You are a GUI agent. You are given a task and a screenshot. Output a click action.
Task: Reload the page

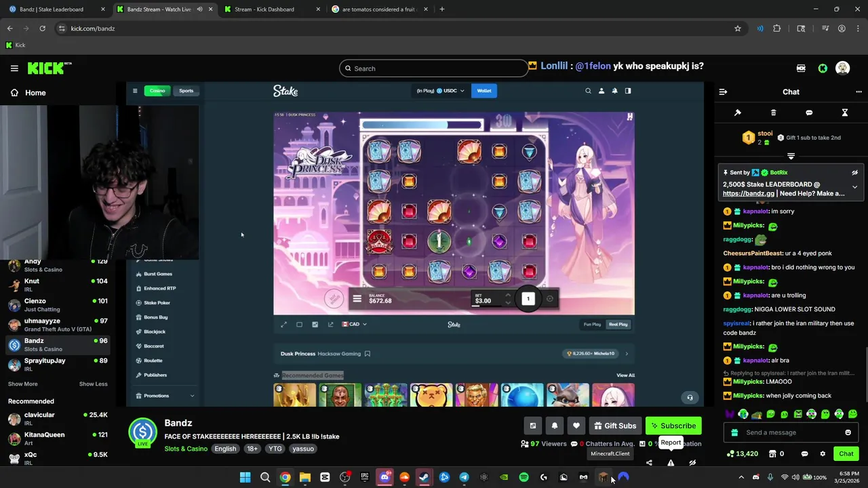click(x=42, y=28)
